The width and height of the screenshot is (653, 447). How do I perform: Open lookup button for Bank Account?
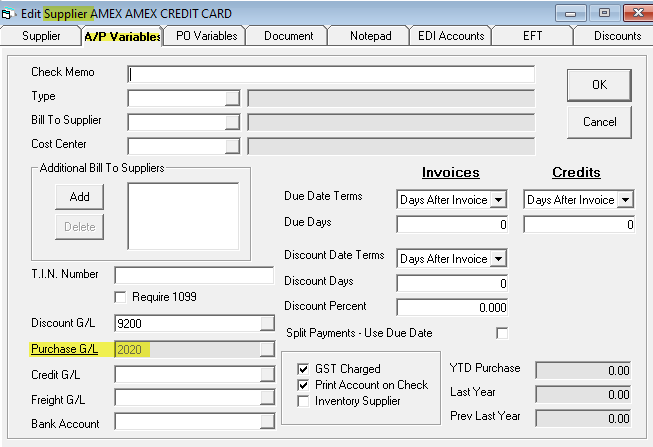click(267, 422)
